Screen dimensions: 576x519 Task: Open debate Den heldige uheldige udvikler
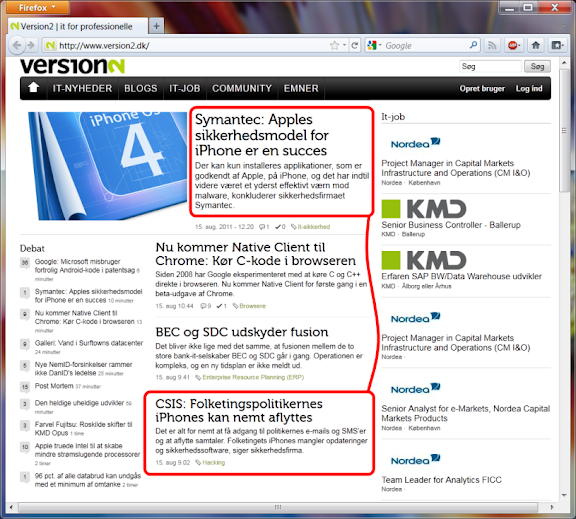pos(79,403)
